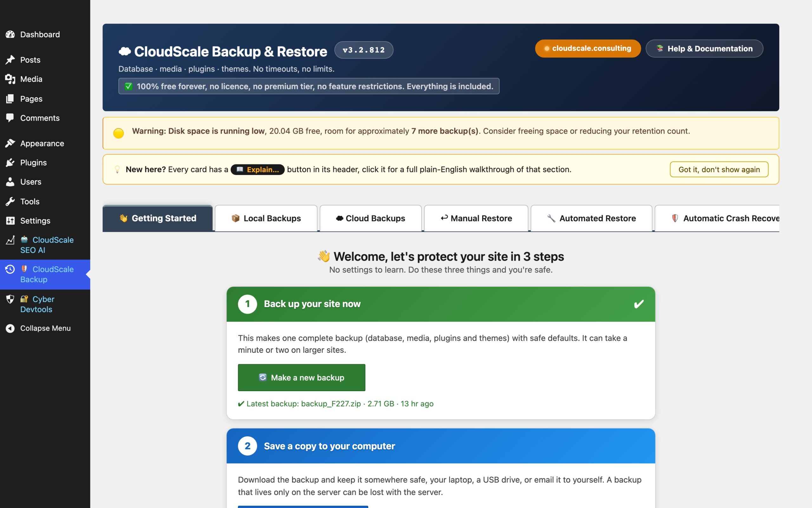Click the Latest backup backup_F227.zip status line
The image size is (812, 508).
click(336, 404)
